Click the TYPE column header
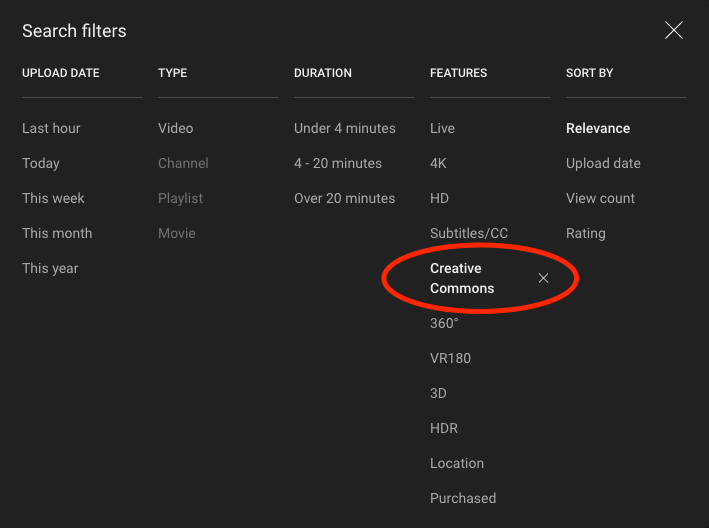 coord(172,73)
